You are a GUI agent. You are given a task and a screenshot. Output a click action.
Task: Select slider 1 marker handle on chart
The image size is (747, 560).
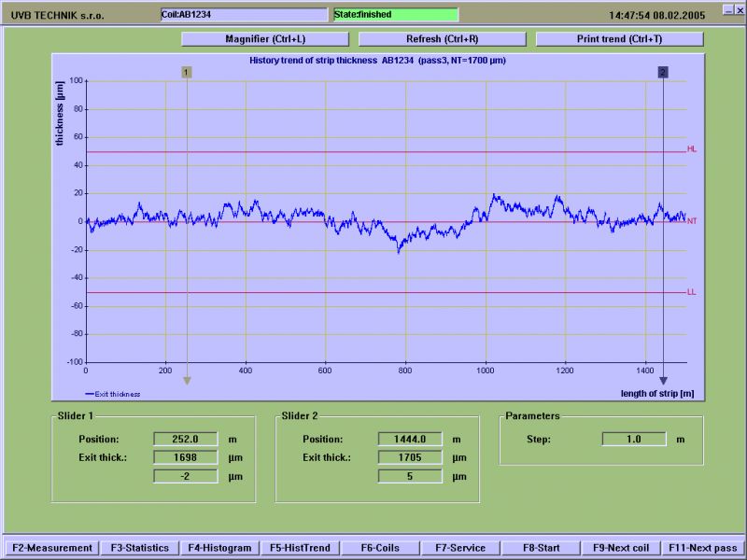click(x=187, y=72)
